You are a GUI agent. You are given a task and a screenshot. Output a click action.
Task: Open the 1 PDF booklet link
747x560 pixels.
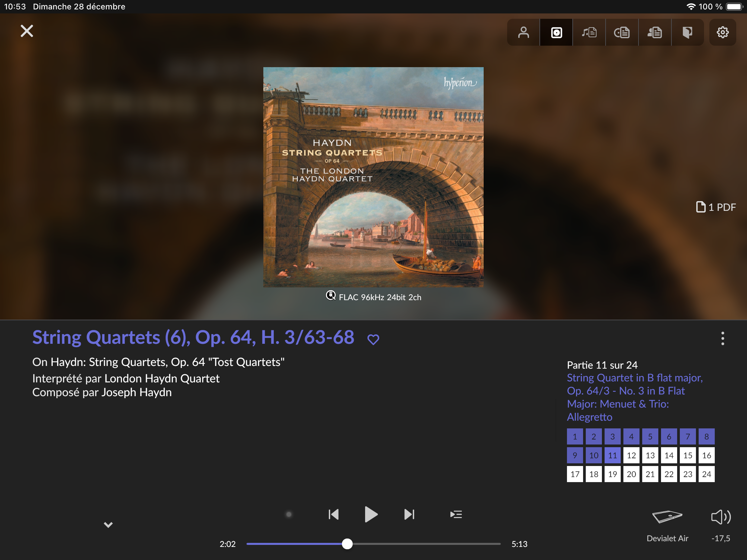pos(716,207)
